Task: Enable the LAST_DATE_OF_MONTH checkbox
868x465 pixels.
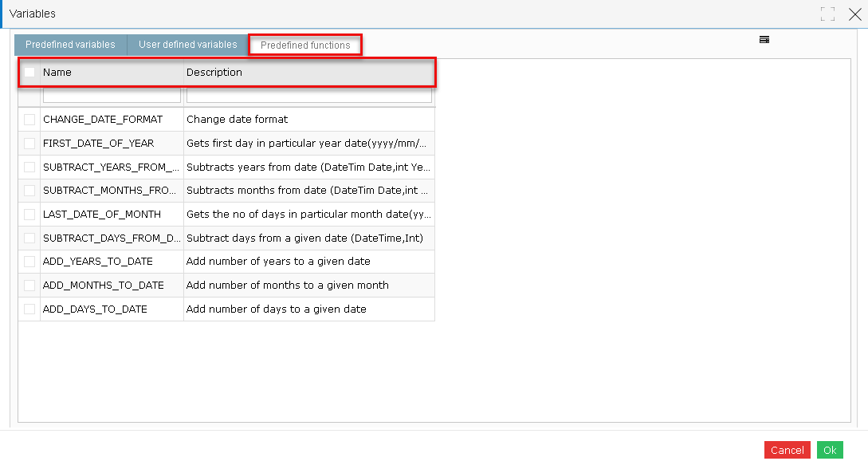Action: click(x=29, y=214)
